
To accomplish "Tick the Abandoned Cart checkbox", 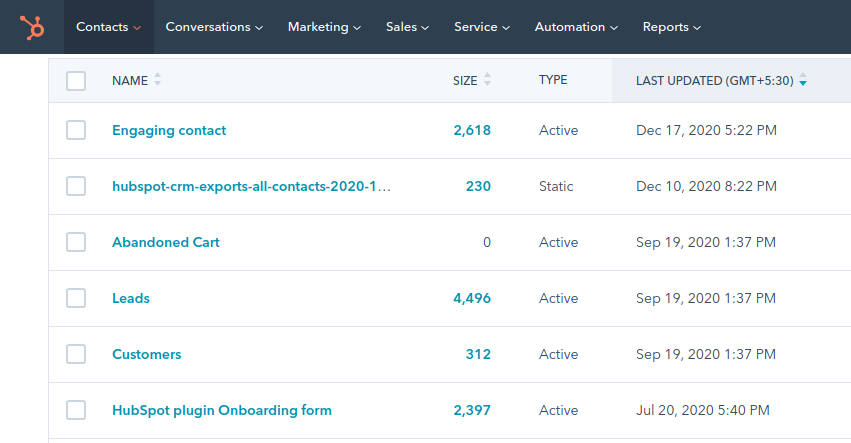I will click(76, 242).
